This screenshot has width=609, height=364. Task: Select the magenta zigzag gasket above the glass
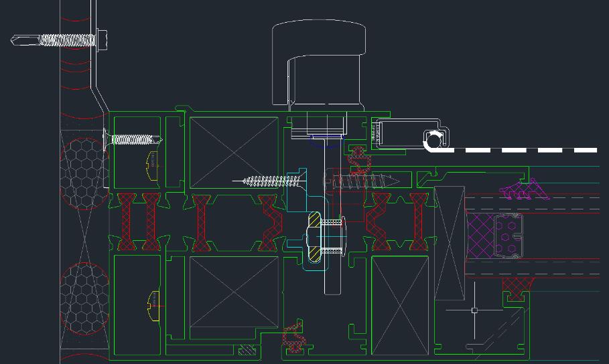click(x=526, y=191)
